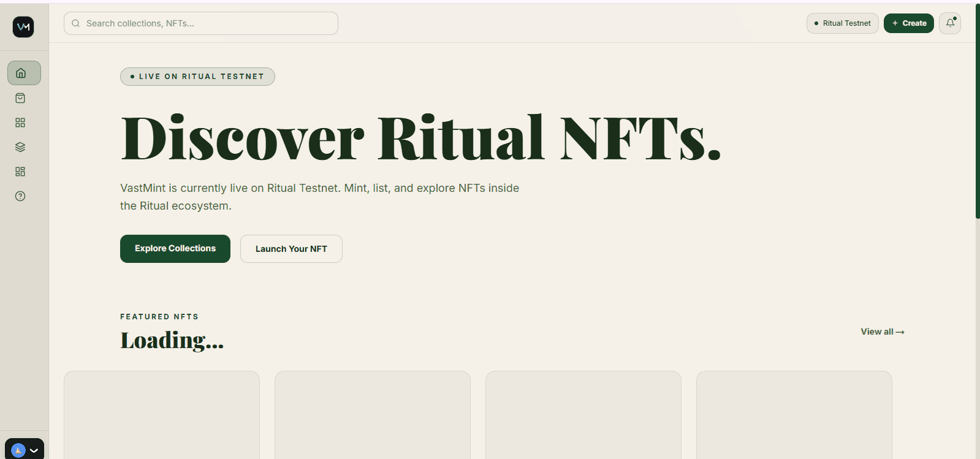Open the shopping bag marketplace icon
This screenshot has width=980, height=459.
tap(20, 98)
